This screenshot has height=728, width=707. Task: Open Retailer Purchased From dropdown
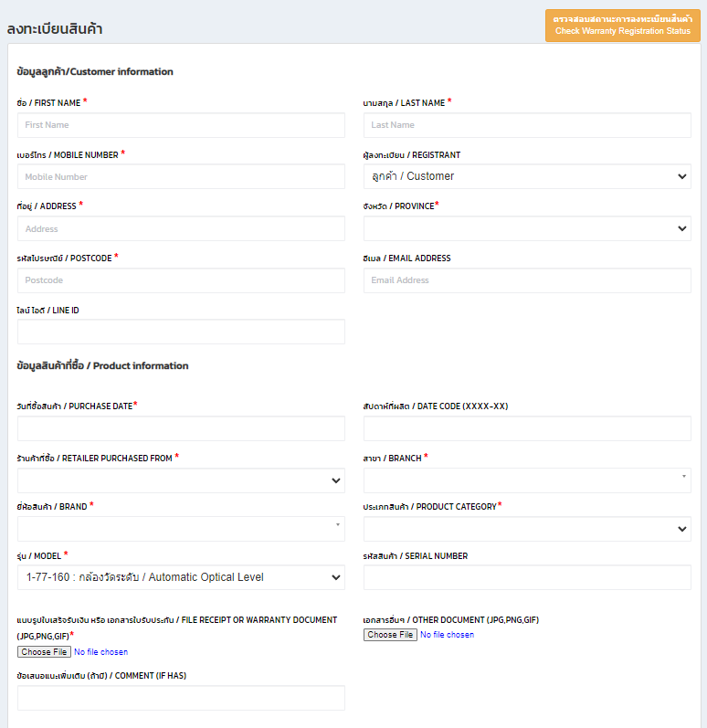(x=181, y=480)
